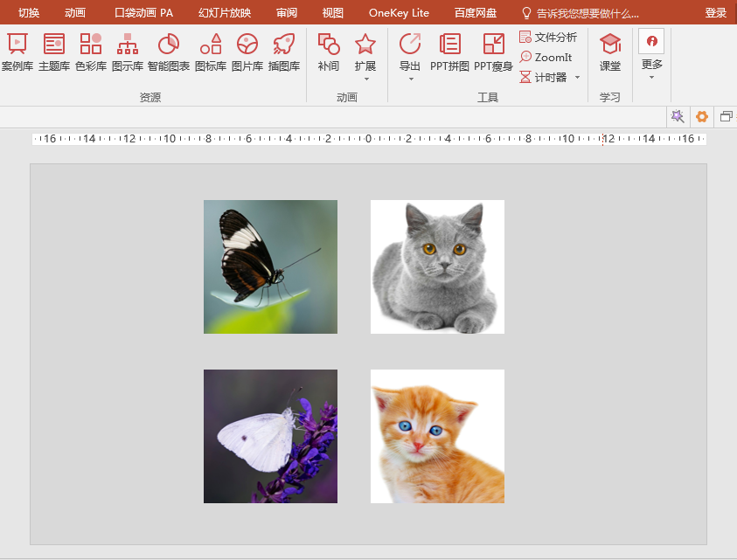Expand the 导出 export dropdown

point(410,66)
